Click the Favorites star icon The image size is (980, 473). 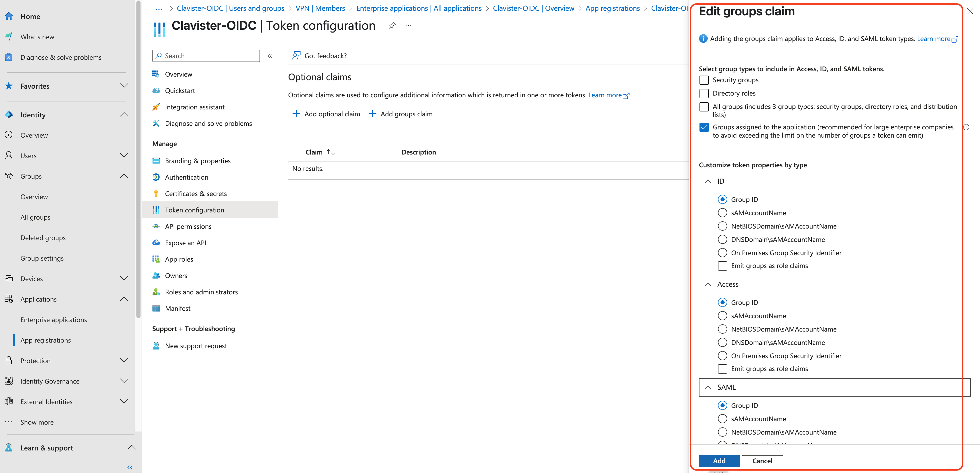[x=9, y=86]
